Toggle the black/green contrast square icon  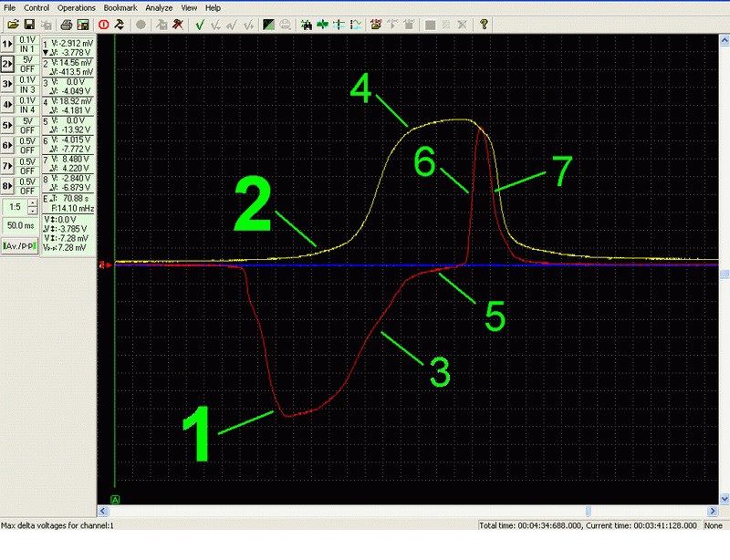point(268,25)
